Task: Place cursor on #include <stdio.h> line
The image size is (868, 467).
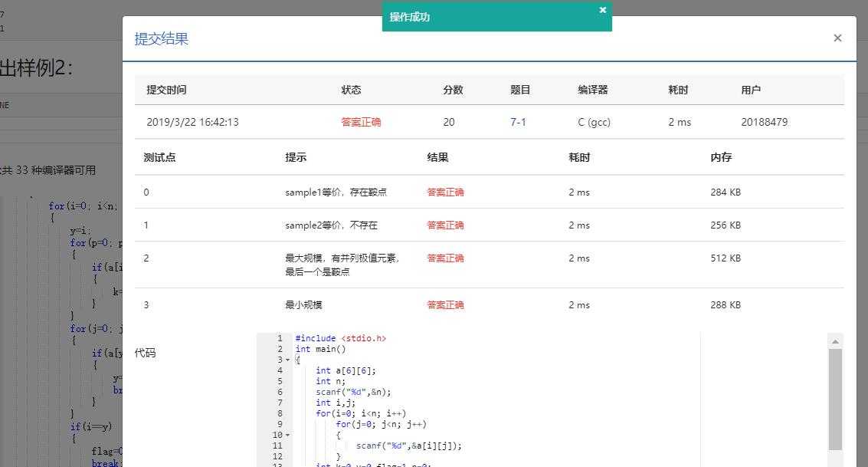Action: click(340, 338)
